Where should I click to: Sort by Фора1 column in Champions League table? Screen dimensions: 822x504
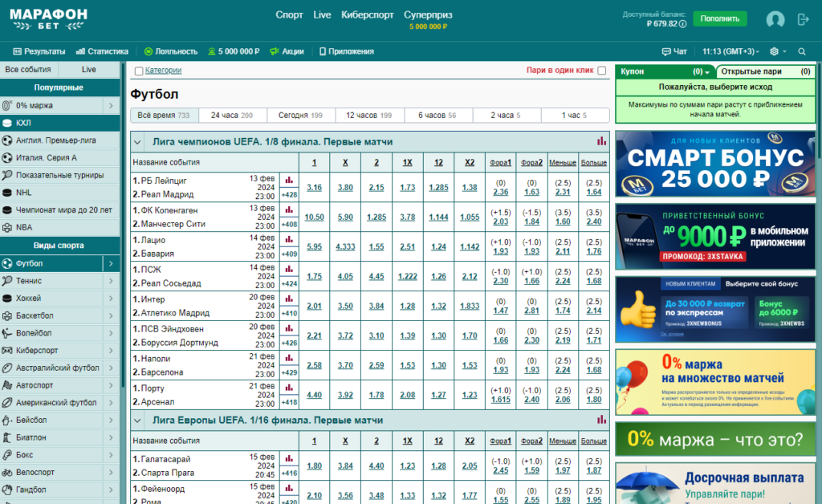tap(500, 162)
